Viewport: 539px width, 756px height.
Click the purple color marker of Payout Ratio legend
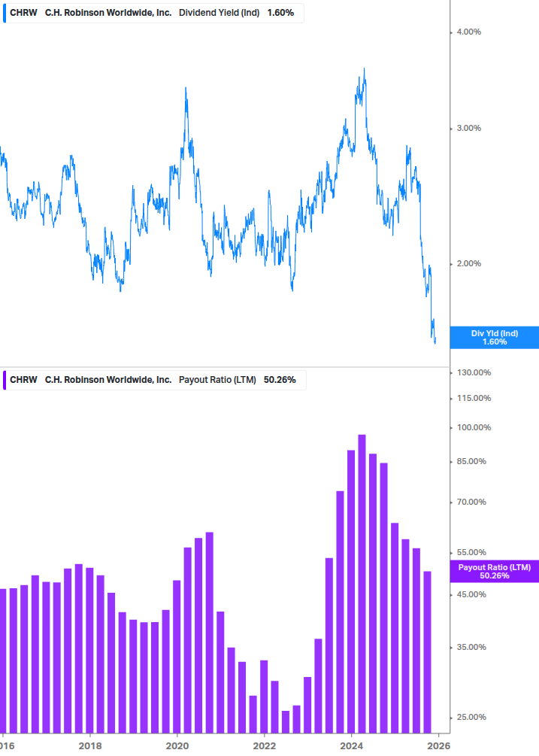tap(5, 380)
